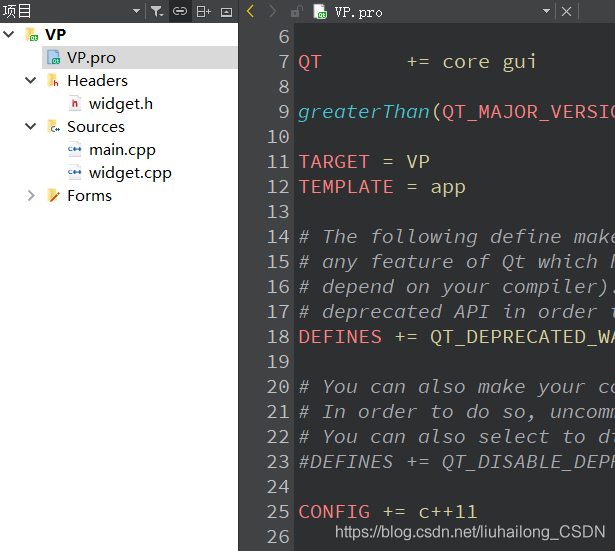Collapse the Sources folder

tap(31, 126)
